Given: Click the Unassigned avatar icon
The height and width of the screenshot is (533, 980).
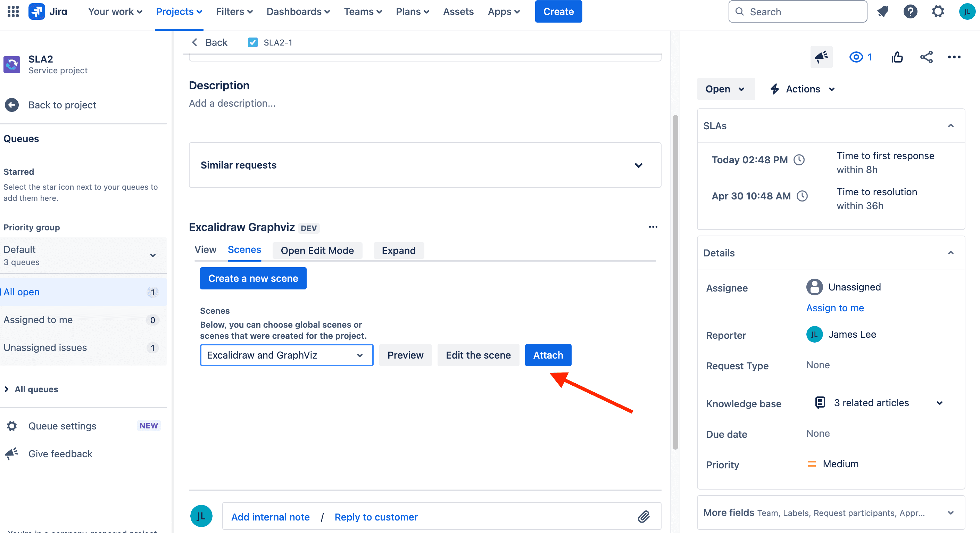Looking at the screenshot, I should [x=814, y=287].
